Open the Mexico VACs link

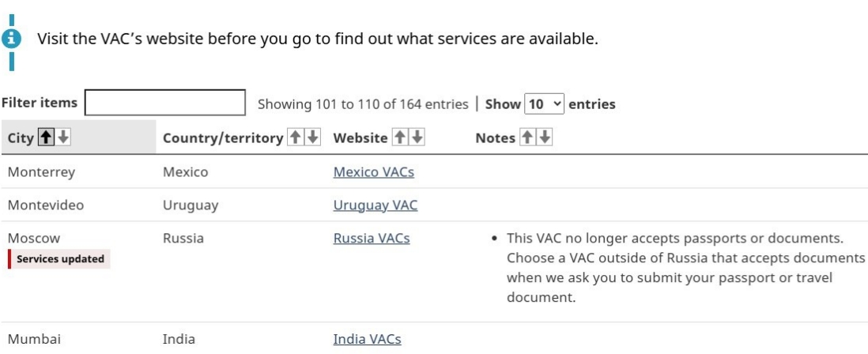pos(373,171)
